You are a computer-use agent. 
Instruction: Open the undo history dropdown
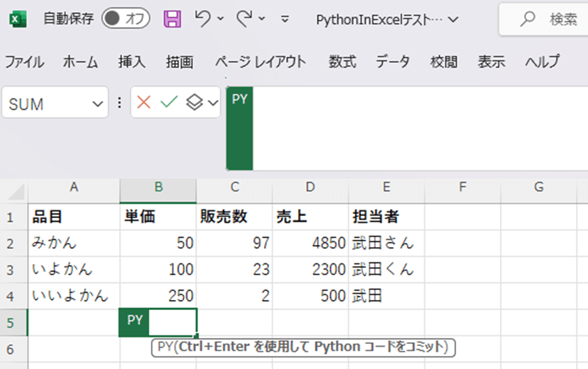[220, 20]
